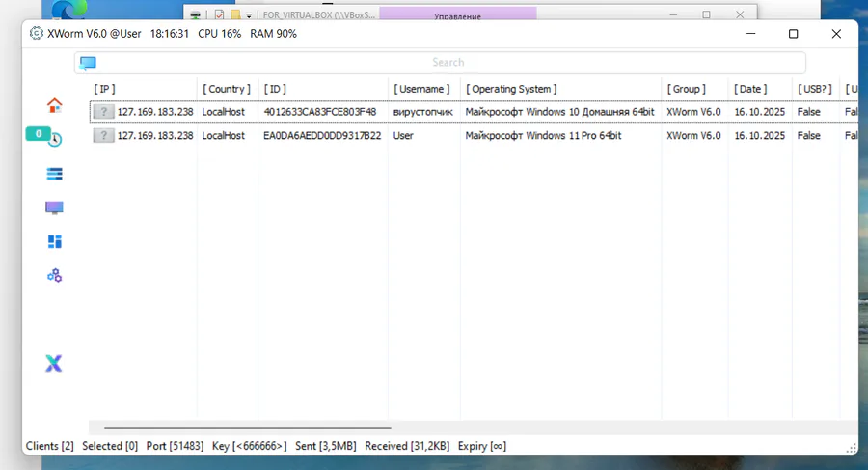
Task: Open the Microsoft Edge desktop icon
Action: point(69,10)
